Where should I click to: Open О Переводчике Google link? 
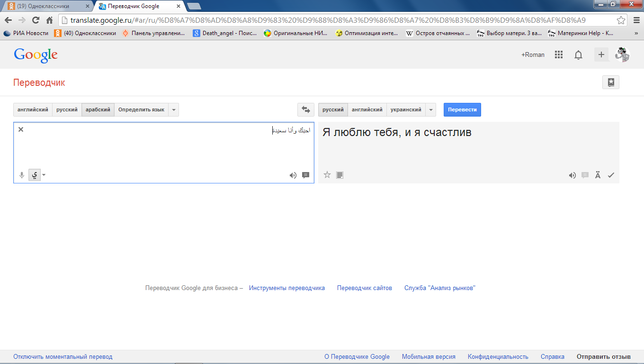coord(357,357)
